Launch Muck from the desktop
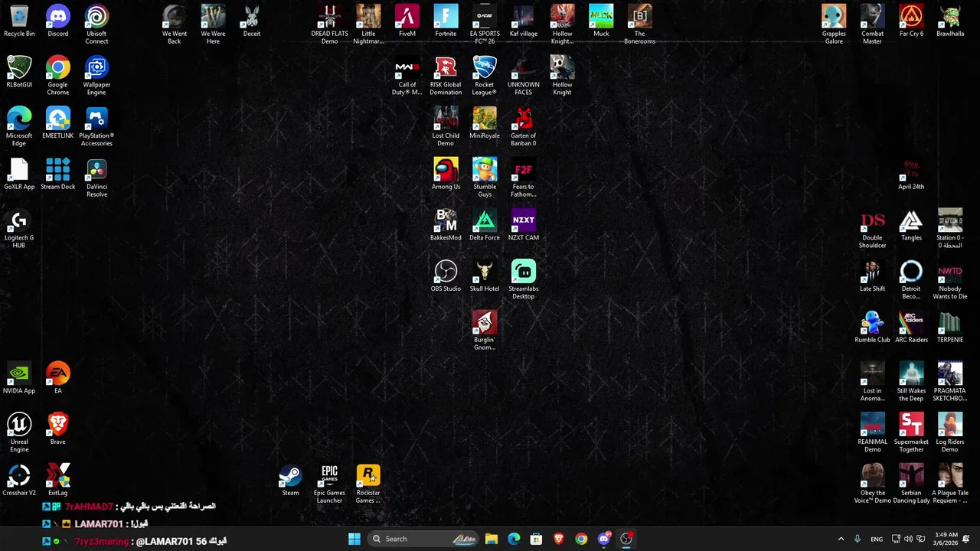Screen dimensions: 980x551 coord(601,21)
